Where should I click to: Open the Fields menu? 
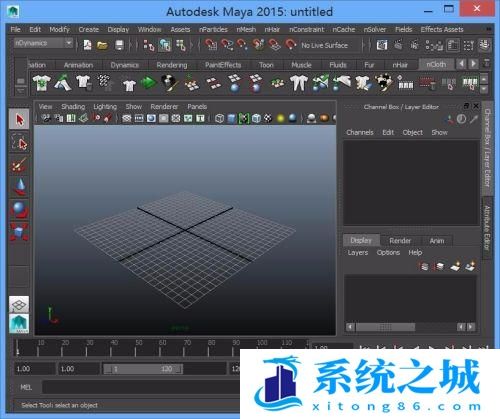click(x=403, y=29)
